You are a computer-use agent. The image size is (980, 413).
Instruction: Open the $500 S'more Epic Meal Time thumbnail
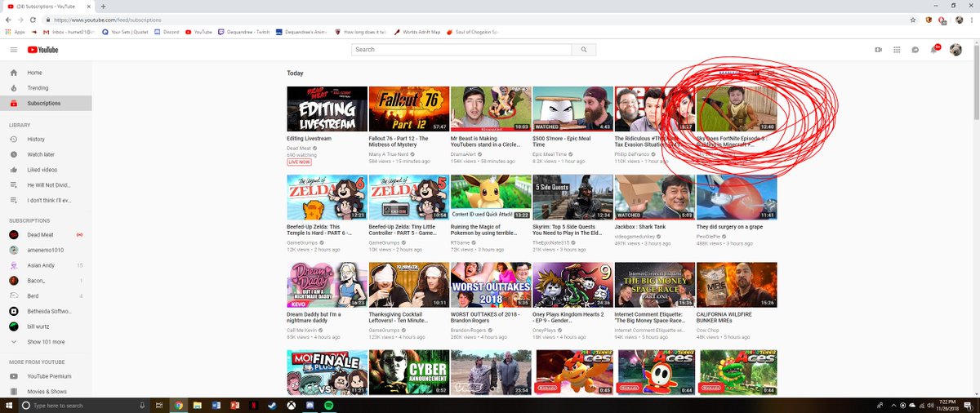point(572,109)
